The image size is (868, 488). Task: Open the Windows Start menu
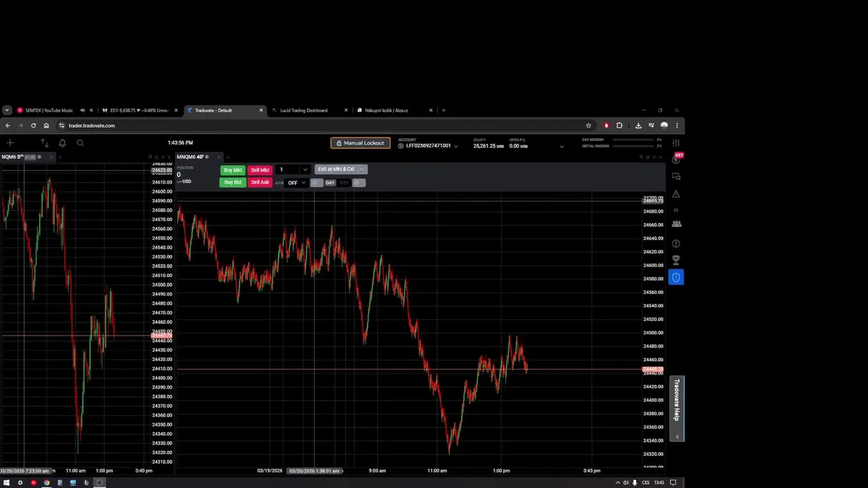coord(7,483)
